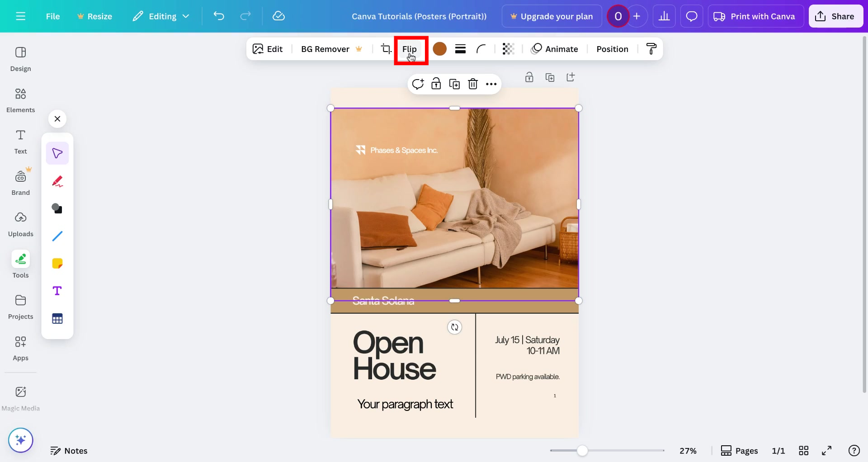Expand the Pages panel
The height and width of the screenshot is (462, 868).
click(740, 450)
